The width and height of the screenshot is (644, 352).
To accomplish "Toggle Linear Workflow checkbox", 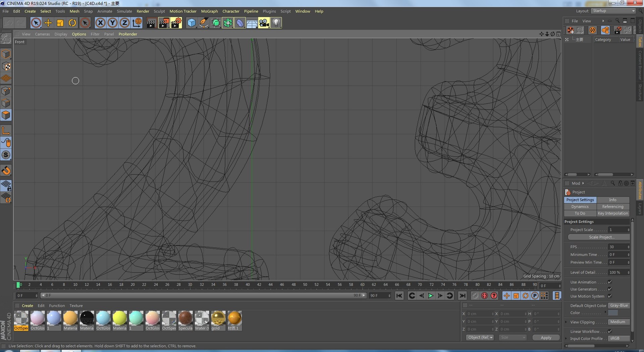I will (x=610, y=332).
